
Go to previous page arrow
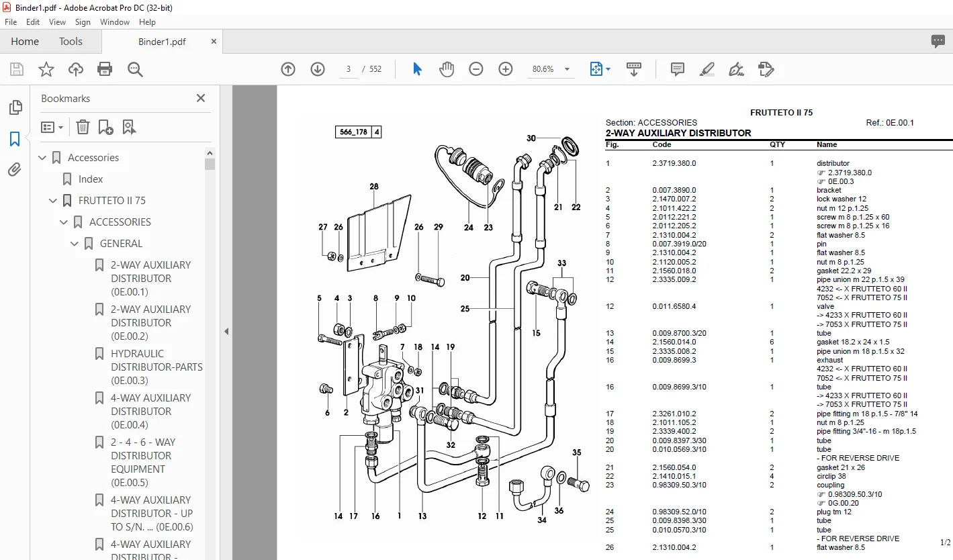(288, 69)
